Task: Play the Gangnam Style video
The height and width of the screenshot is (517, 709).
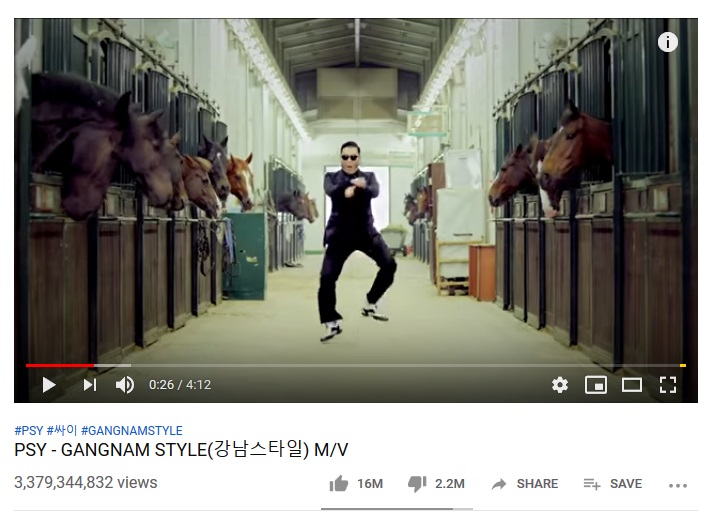Action: (x=49, y=385)
